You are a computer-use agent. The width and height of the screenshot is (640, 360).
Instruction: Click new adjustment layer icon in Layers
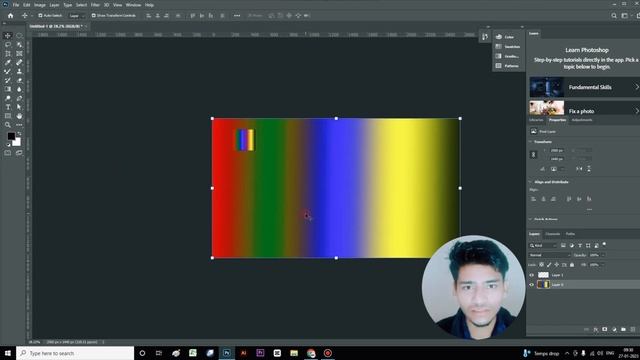point(614,329)
